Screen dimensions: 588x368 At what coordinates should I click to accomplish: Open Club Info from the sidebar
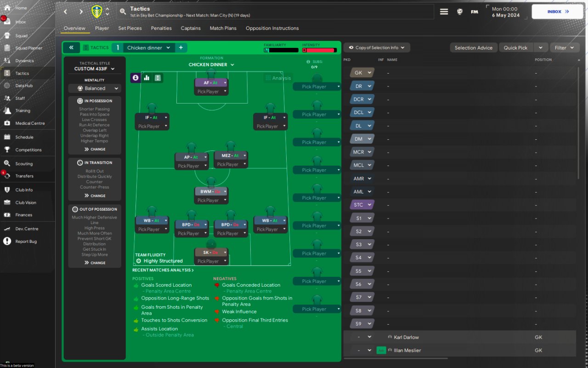tap(23, 190)
